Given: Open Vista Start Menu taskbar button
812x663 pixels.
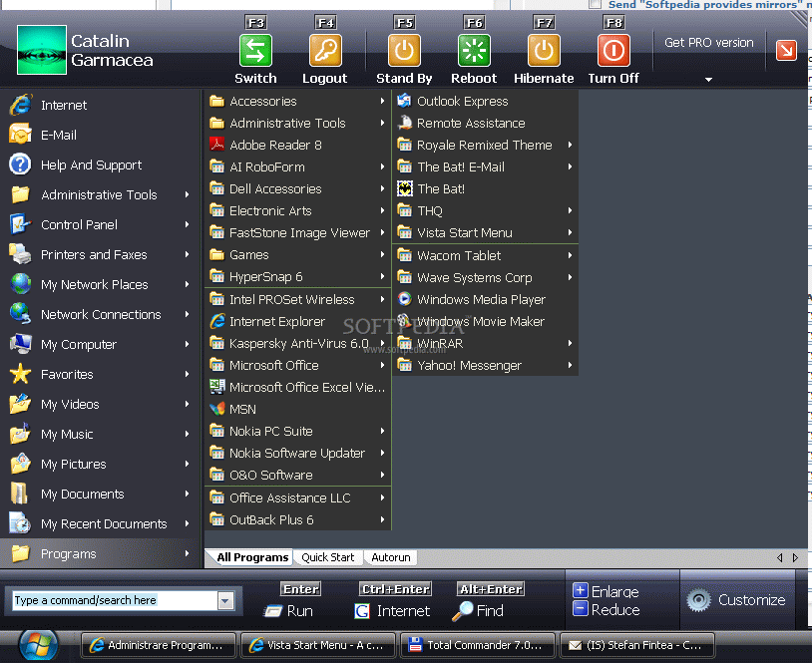Looking at the screenshot, I should (x=318, y=645).
